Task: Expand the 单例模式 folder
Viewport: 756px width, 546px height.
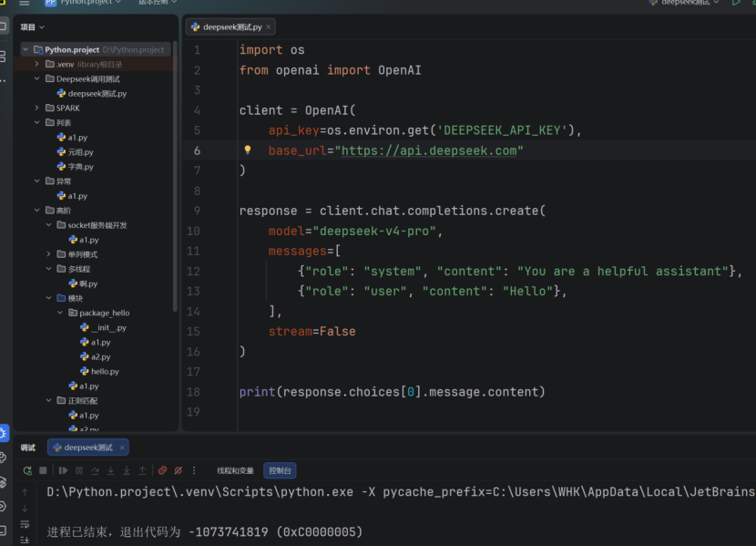Action: click(x=48, y=254)
